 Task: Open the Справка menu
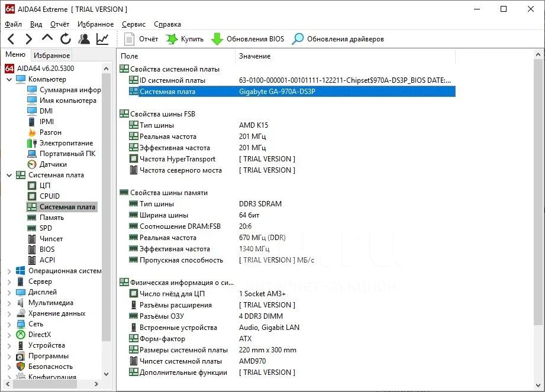pyautogui.click(x=167, y=24)
